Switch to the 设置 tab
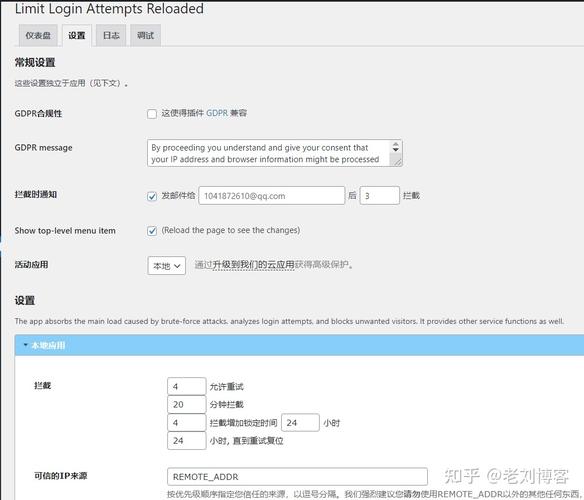The image size is (584, 500). point(77,35)
